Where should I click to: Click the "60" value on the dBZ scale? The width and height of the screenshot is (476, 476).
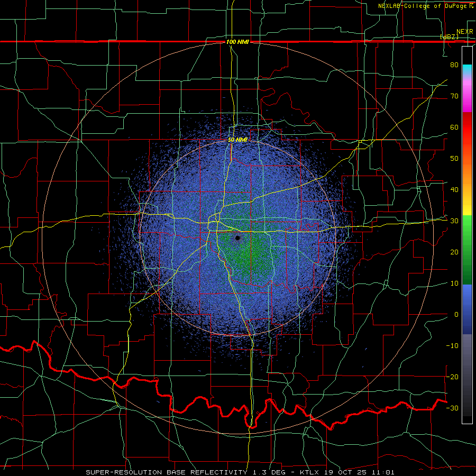point(454,127)
